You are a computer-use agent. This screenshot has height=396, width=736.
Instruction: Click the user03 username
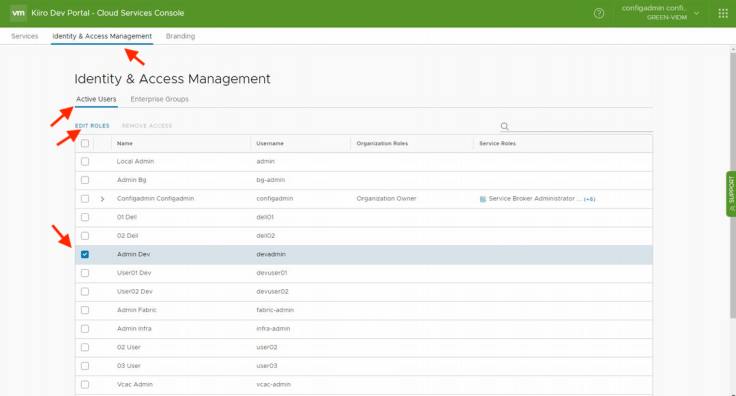[267, 366]
